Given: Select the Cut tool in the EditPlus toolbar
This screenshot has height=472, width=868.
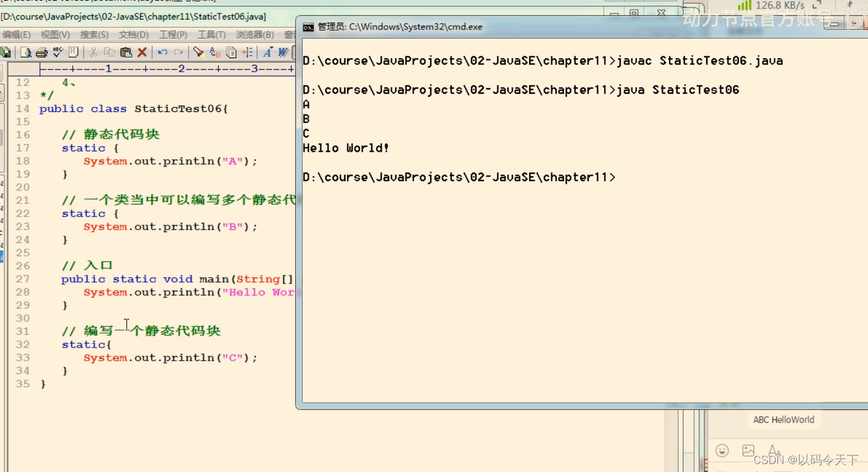Looking at the screenshot, I should (93, 52).
